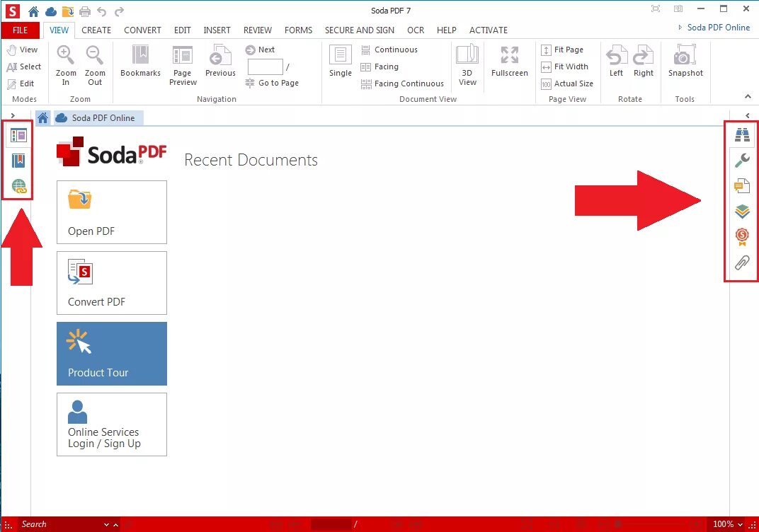
Task: Open the Bookmarks ribbon button
Action: tap(140, 61)
